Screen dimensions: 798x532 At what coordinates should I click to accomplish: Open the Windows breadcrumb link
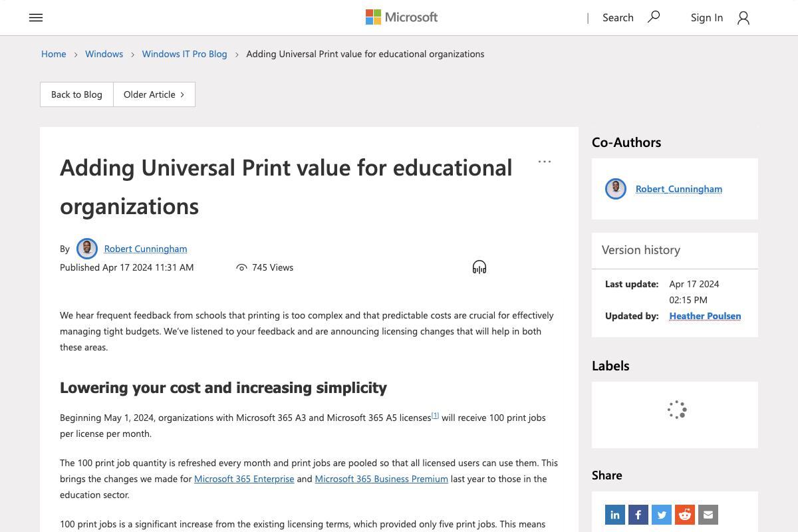(104, 54)
